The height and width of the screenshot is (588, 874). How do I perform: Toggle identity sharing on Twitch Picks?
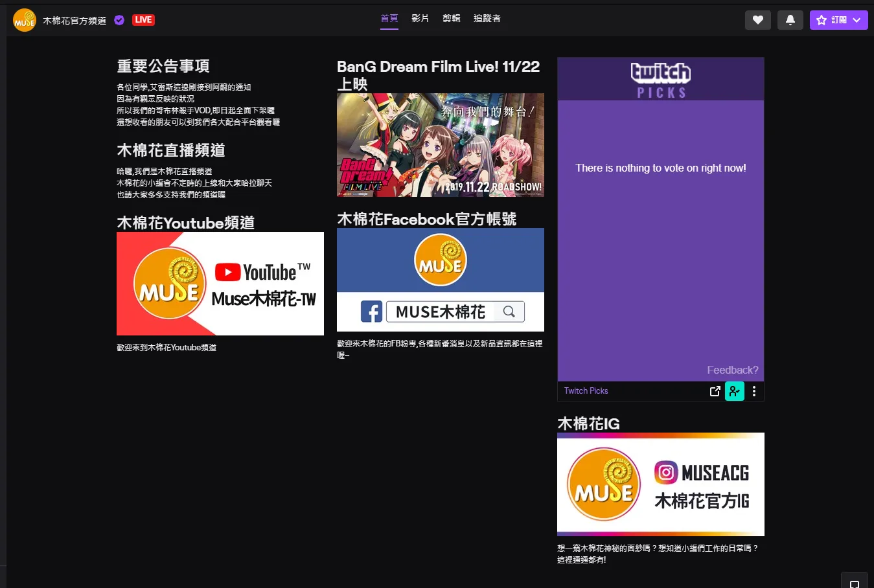734,391
